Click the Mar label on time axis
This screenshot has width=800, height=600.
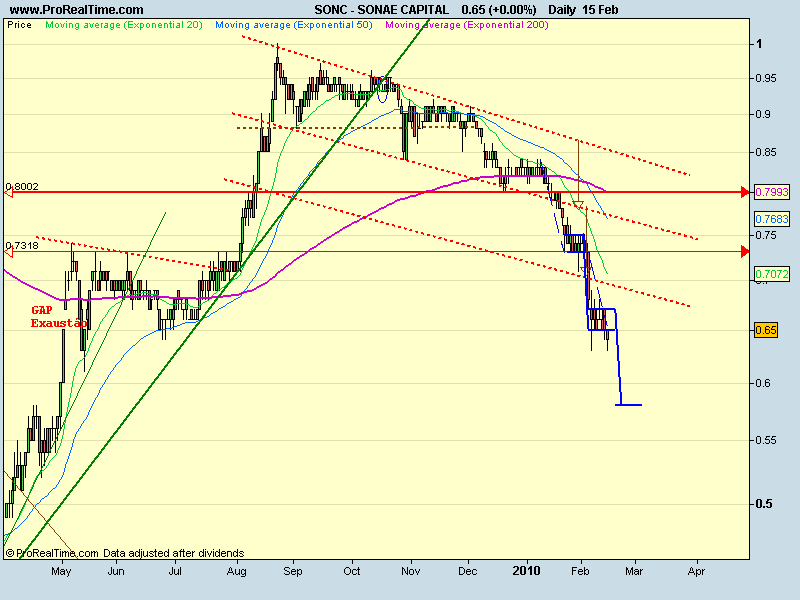(x=634, y=571)
